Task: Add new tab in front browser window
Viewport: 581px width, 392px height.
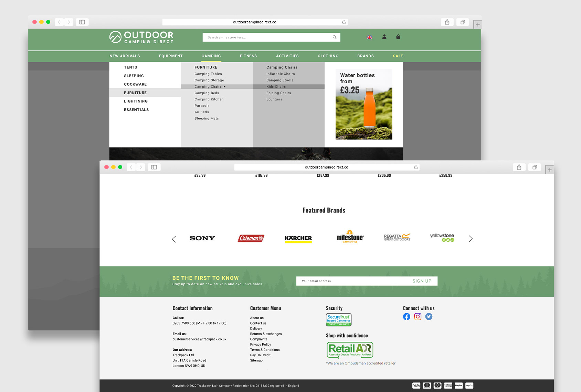Action: pos(550,170)
